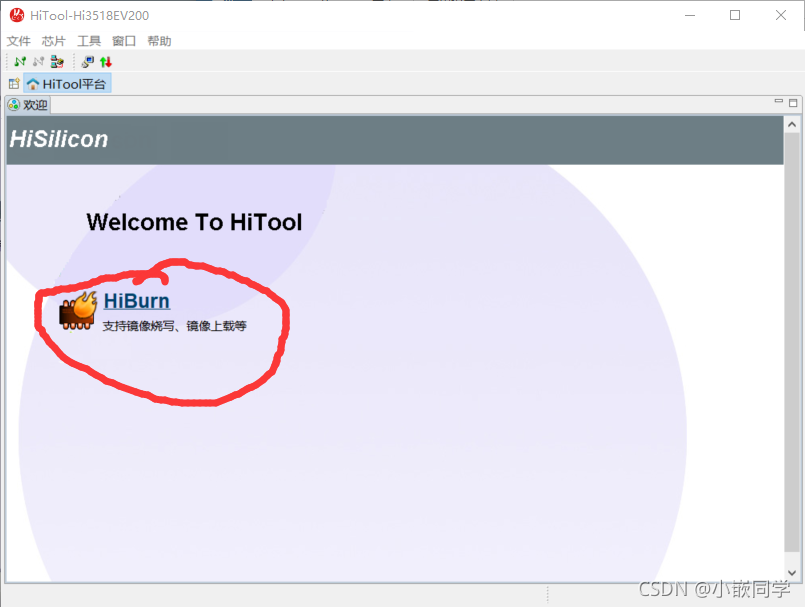Switch to the 欢迎 tab

pos(28,105)
